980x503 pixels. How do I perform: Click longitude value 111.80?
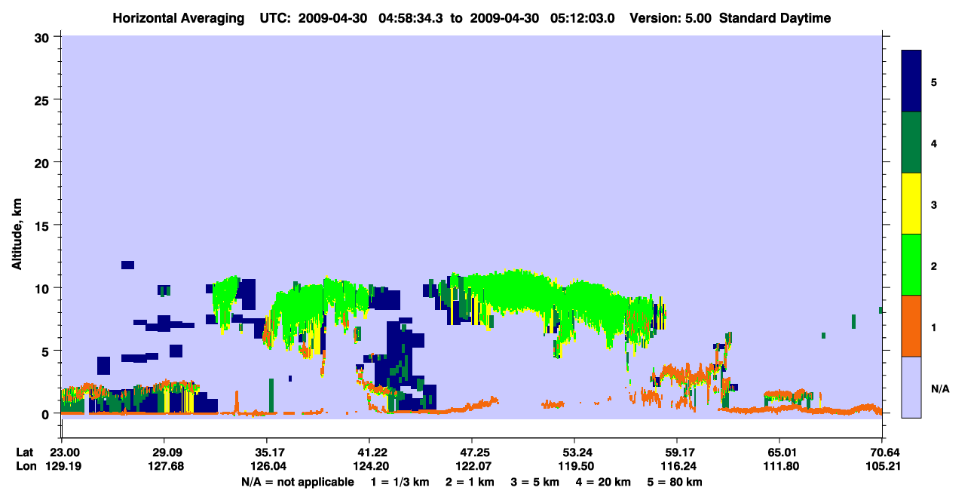(779, 466)
